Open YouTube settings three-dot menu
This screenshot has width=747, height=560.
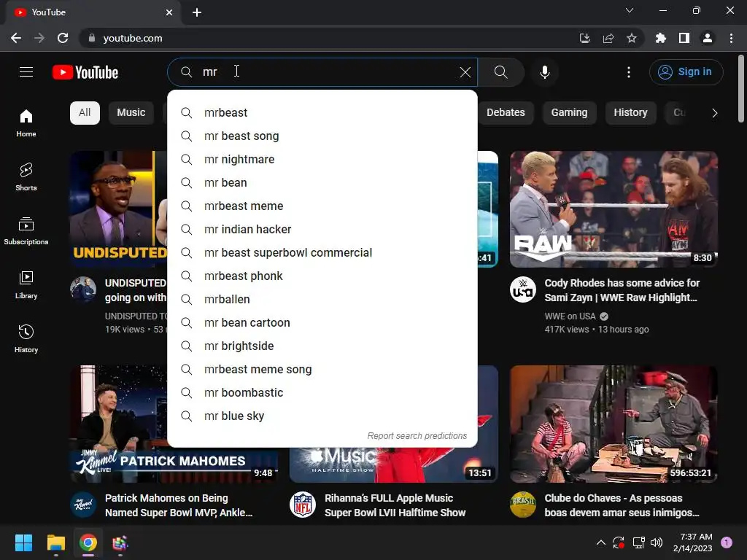pyautogui.click(x=628, y=72)
